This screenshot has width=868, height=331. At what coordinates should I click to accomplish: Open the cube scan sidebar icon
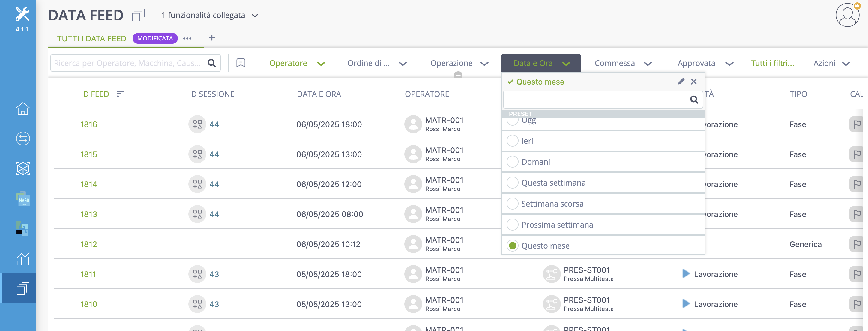pos(23,168)
